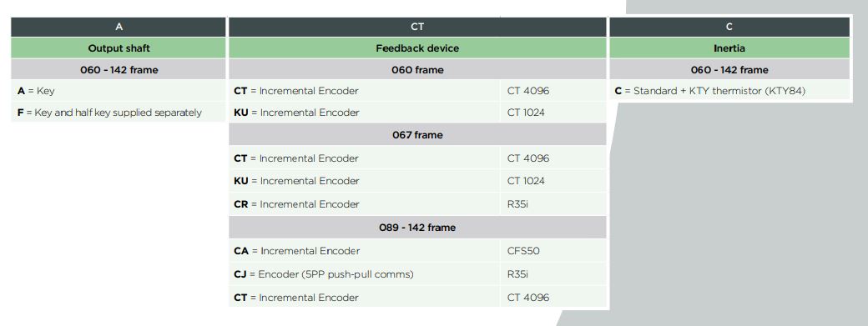Click the '067 frame' subheading
This screenshot has width=868, height=326.
(x=417, y=135)
